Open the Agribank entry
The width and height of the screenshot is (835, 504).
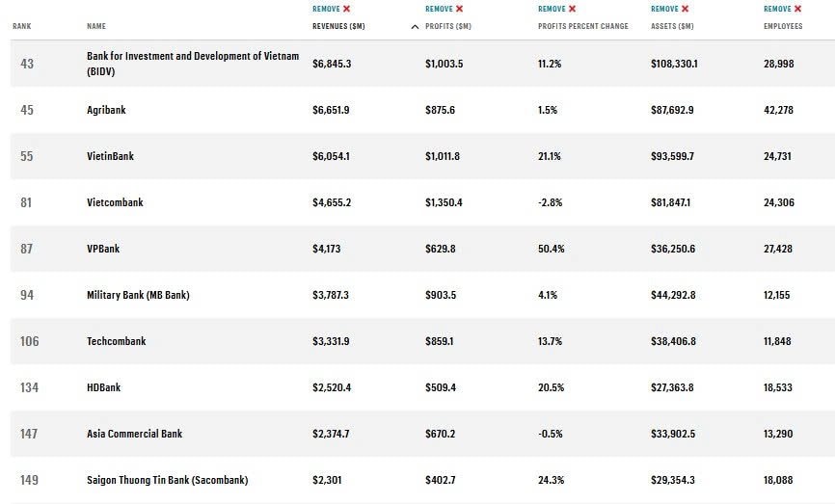tap(106, 111)
